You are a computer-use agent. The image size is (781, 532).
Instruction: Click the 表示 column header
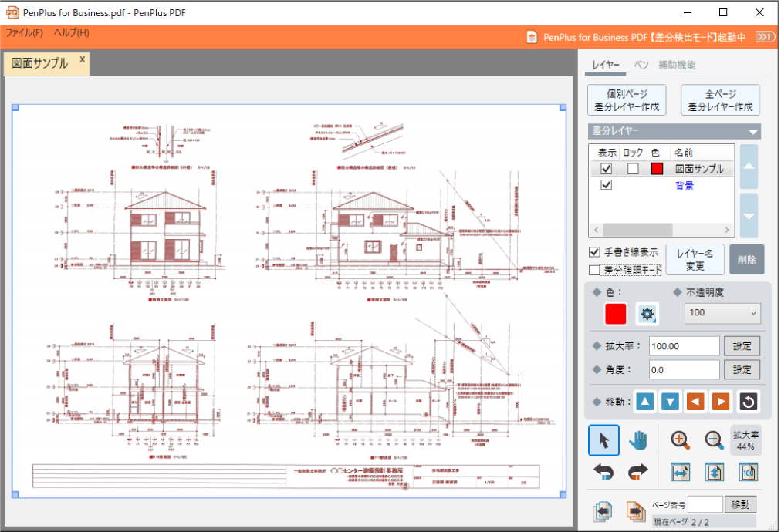coord(607,153)
